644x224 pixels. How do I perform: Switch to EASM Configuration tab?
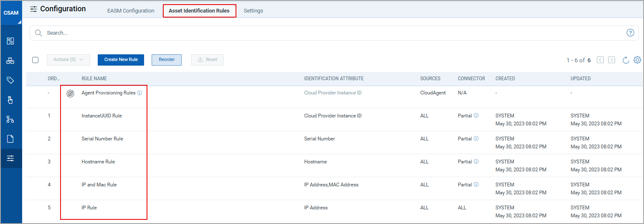(x=131, y=11)
